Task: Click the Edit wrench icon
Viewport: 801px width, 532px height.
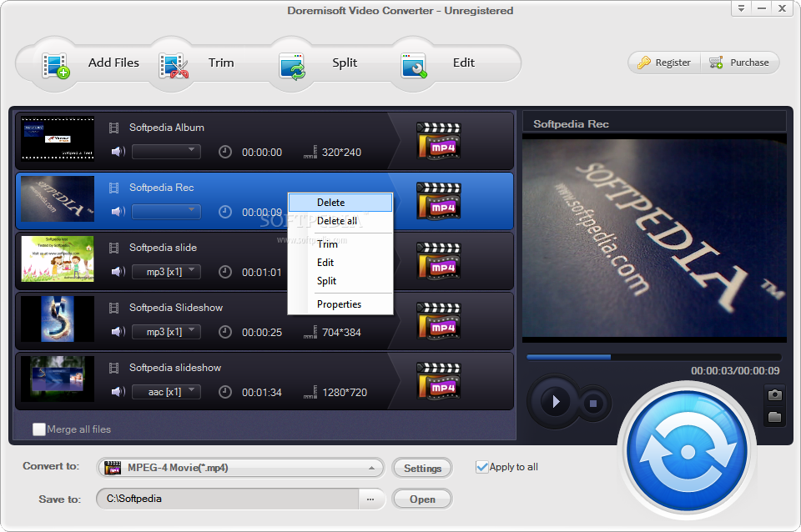Action: 413,66
